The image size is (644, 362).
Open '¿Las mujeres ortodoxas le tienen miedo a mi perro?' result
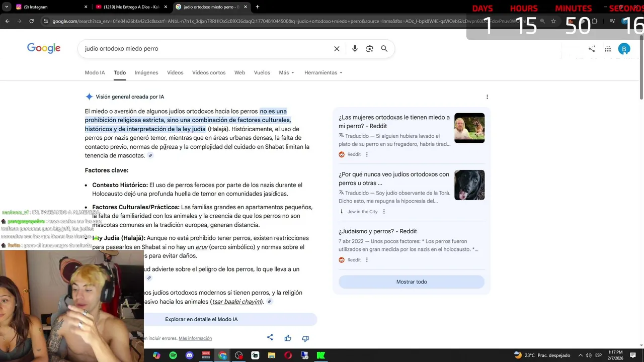pyautogui.click(x=394, y=122)
